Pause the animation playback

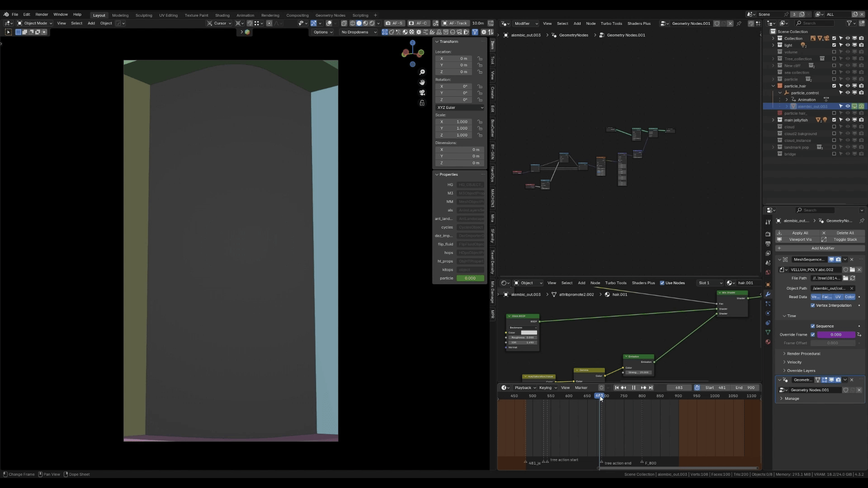[x=633, y=388]
